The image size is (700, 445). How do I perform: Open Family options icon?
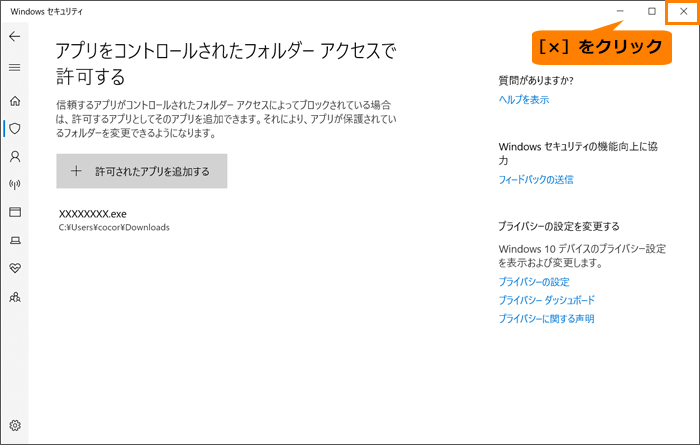(15, 297)
